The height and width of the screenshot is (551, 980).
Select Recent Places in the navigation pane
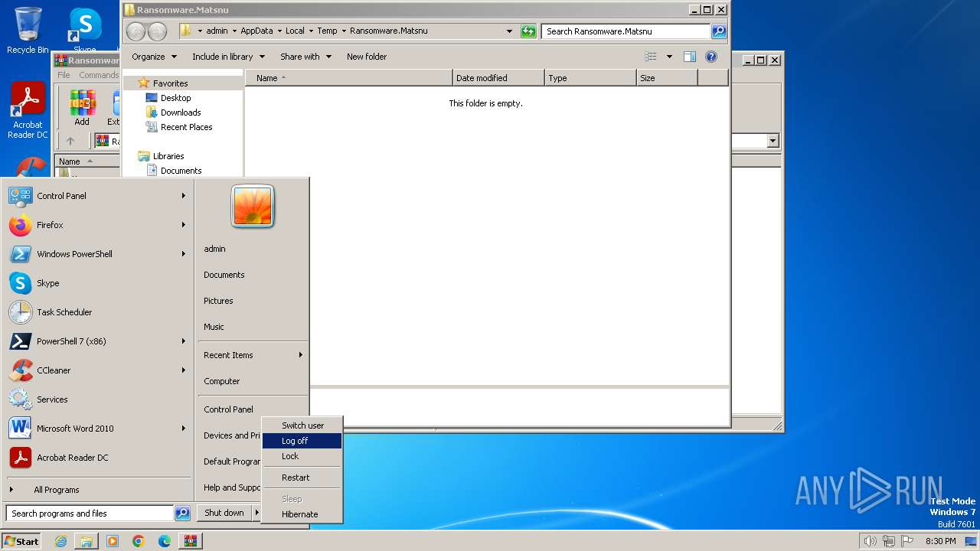tap(186, 127)
